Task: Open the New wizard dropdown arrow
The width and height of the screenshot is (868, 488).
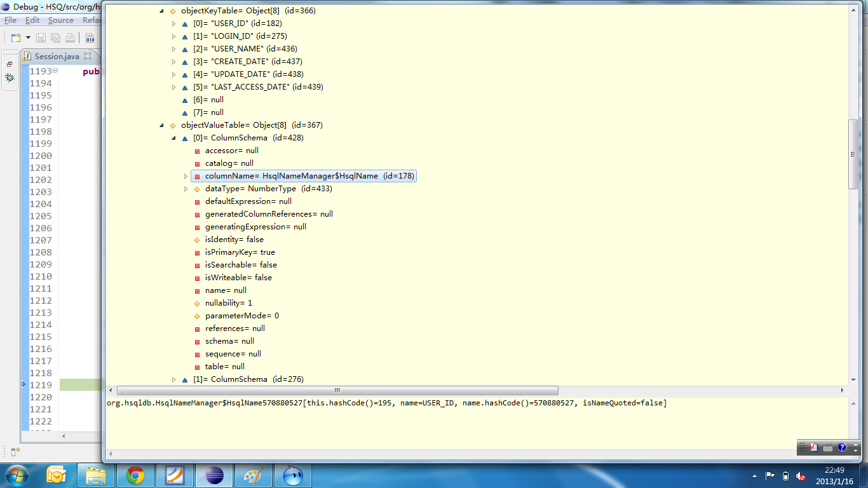Action: point(28,38)
